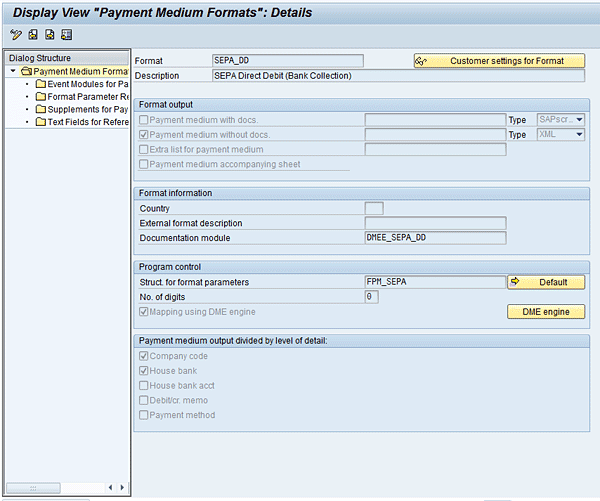This screenshot has width=600, height=501.
Task: Click the Previous Entry toolbar icon
Action: [x=33, y=34]
